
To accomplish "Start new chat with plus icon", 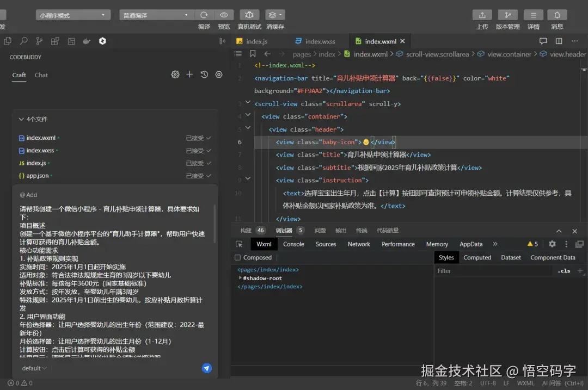I will 189,75.
